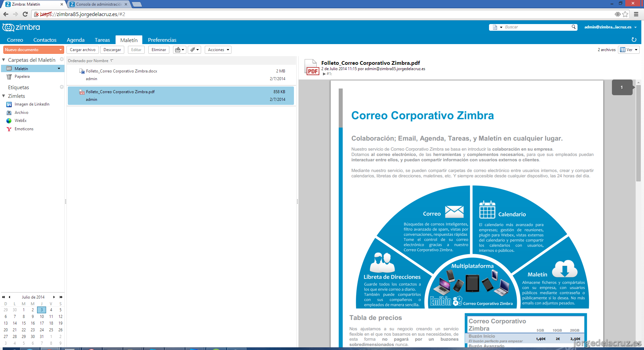This screenshot has height=350, width=644.
Task: Click the print toolbar icon
Action: point(180,50)
